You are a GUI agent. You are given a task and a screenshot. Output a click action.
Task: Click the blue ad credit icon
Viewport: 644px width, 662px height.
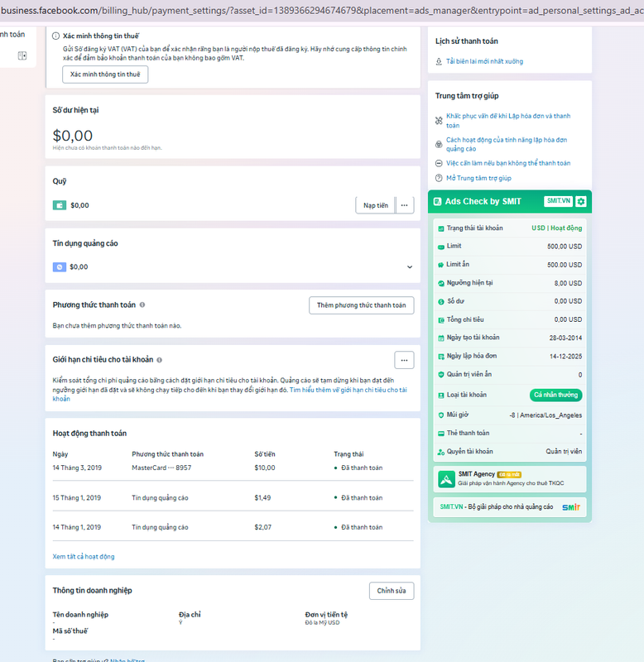[59, 266]
